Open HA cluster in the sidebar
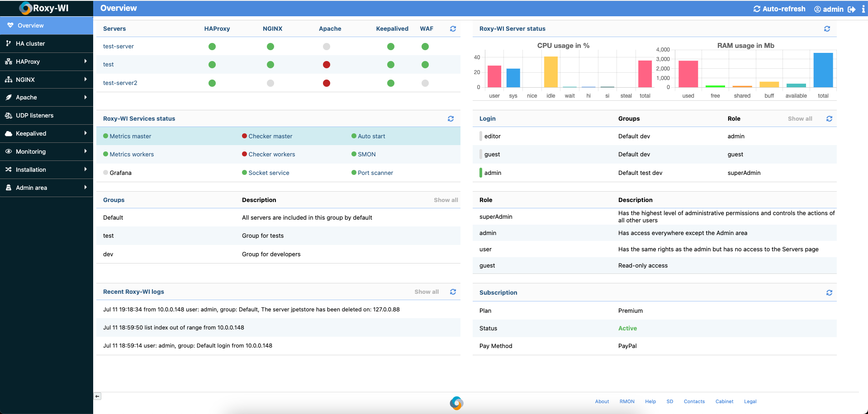The width and height of the screenshot is (868, 414). (x=47, y=43)
